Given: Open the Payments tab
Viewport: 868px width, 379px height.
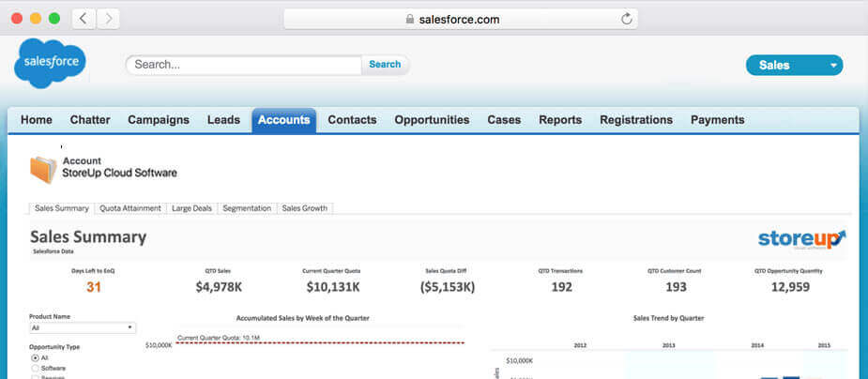Looking at the screenshot, I should pos(718,120).
